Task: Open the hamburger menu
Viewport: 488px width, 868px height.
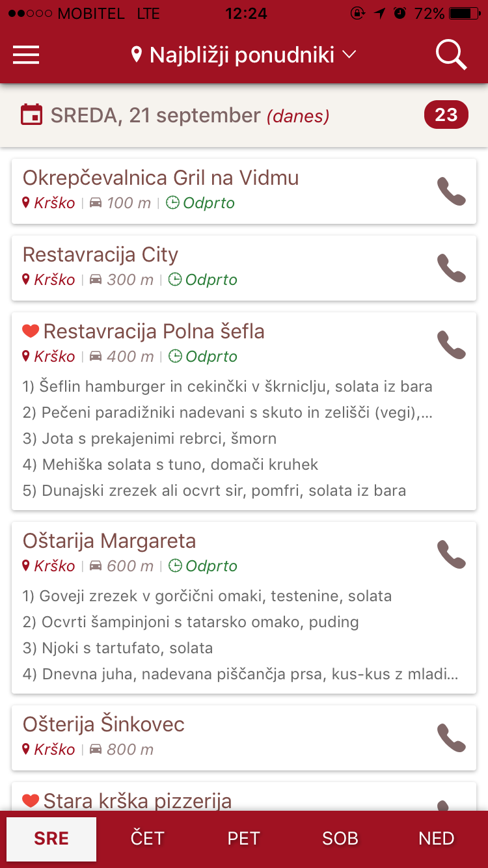Action: pos(26,55)
